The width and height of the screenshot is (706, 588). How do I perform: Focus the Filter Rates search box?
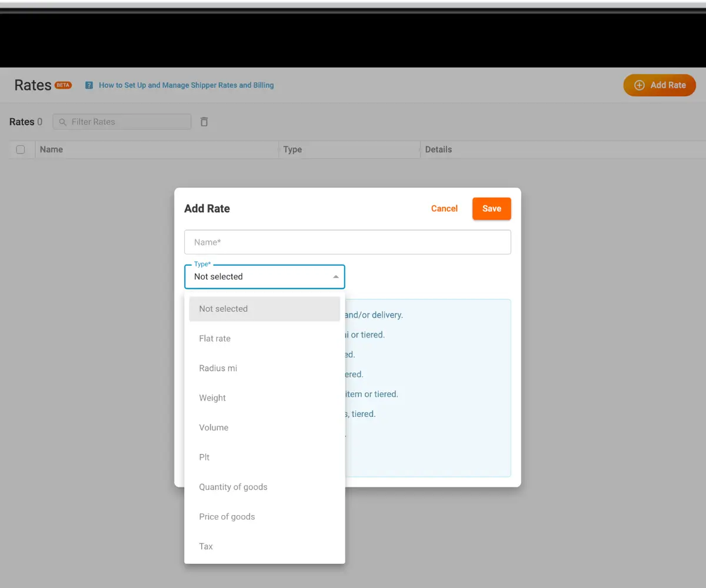tap(122, 122)
